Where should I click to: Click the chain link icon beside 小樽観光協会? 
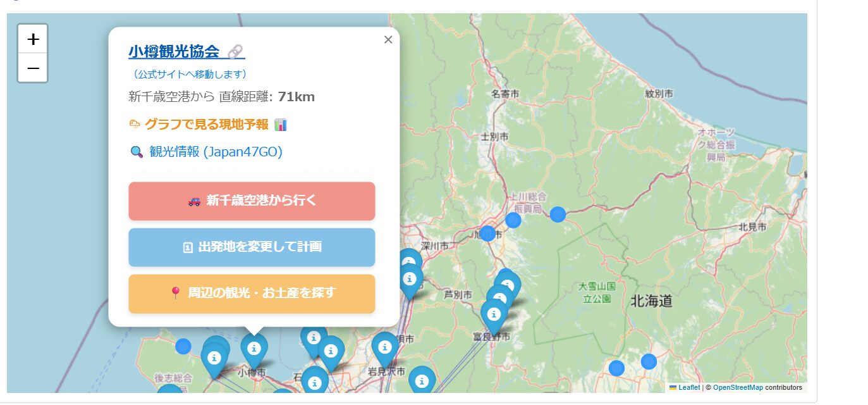[235, 51]
